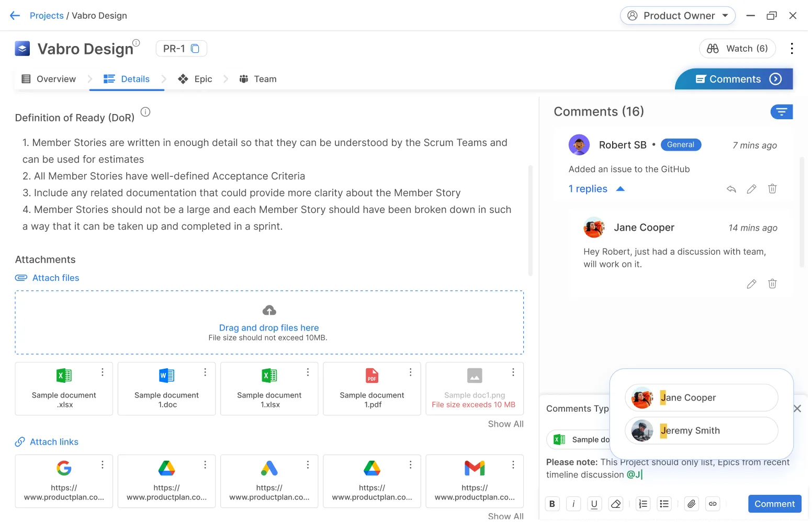
Task: Toggle italic formatting in comment editor
Action: tap(573, 504)
